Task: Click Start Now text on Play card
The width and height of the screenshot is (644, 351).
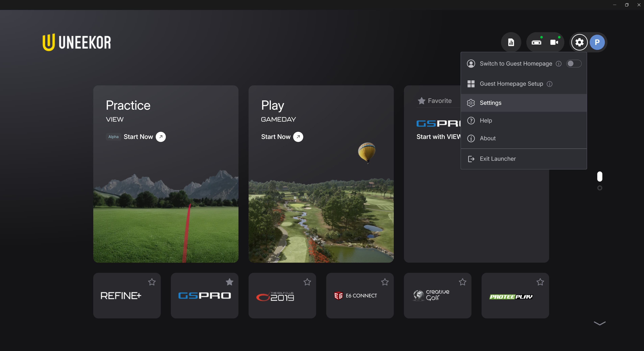Action: click(x=276, y=137)
